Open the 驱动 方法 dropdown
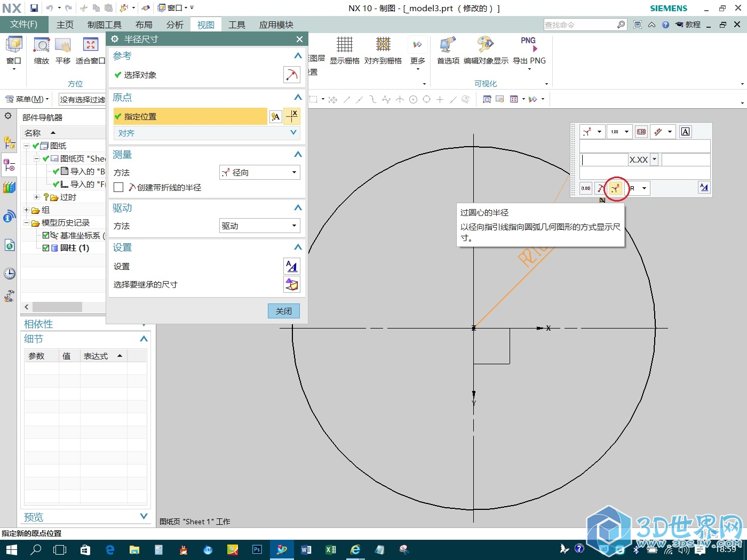Image resolution: width=747 pixels, height=560 pixels. 260,226
